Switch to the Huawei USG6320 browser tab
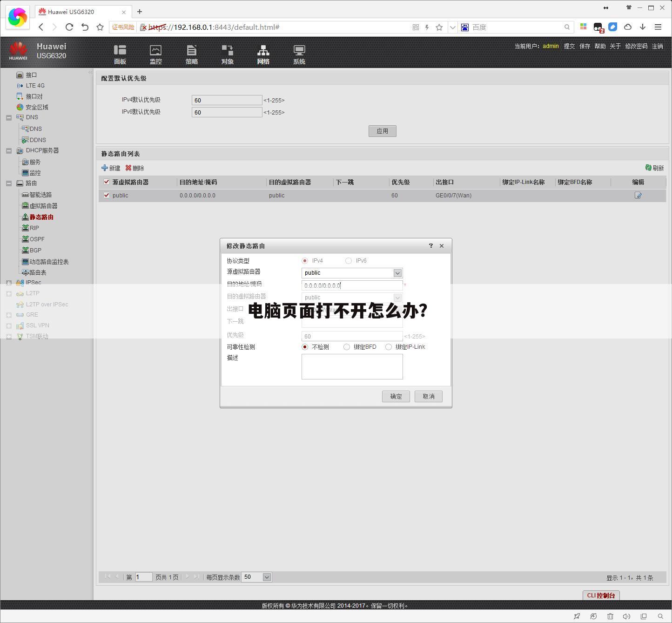Screen dimensions: 672x623 tap(83, 12)
